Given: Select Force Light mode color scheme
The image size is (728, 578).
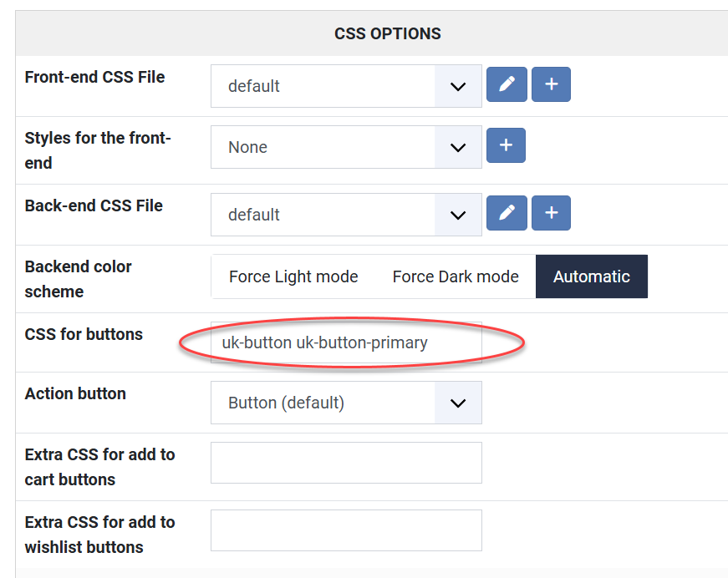Looking at the screenshot, I should 293,276.
